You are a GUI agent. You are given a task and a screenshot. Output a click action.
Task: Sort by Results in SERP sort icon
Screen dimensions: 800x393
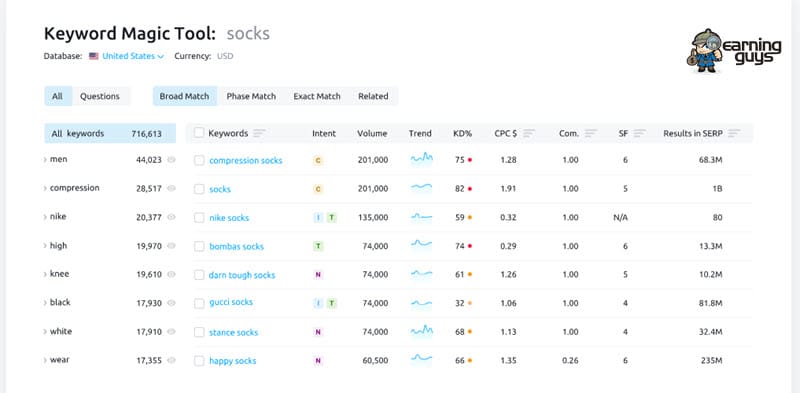point(734,133)
